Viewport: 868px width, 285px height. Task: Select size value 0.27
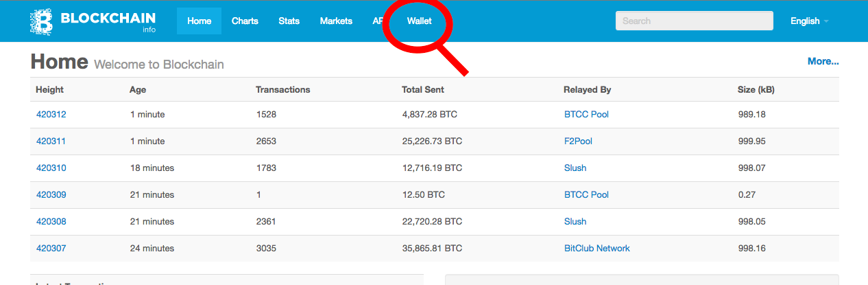tap(747, 194)
